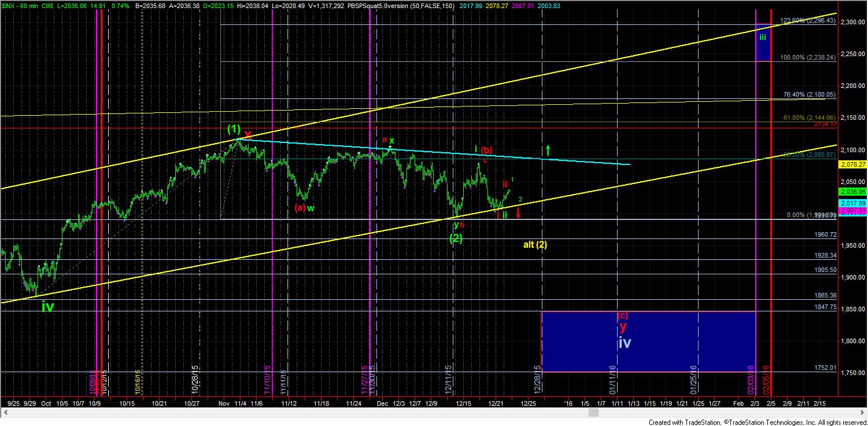Click the red (b) wave label
The image size is (868, 426).
[x=486, y=150]
